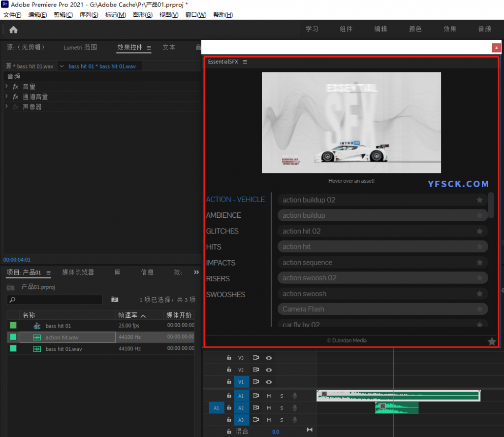Solo audio track A1

click(x=282, y=396)
